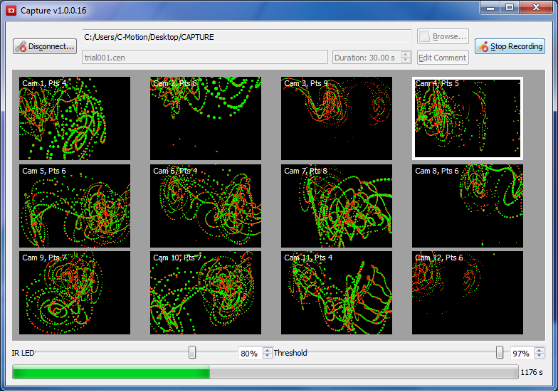
Task: Select the highlighted Cam 4 view
Action: pyautogui.click(x=468, y=118)
